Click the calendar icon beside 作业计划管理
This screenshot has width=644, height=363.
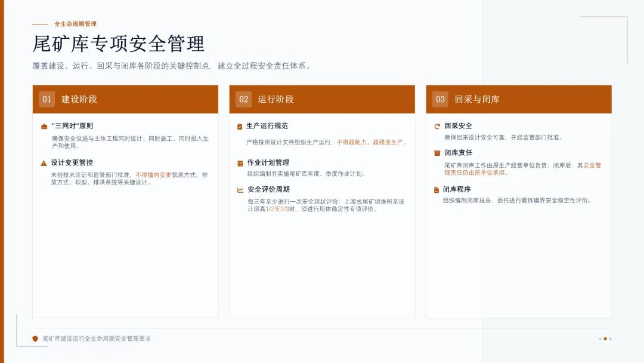[x=240, y=163]
